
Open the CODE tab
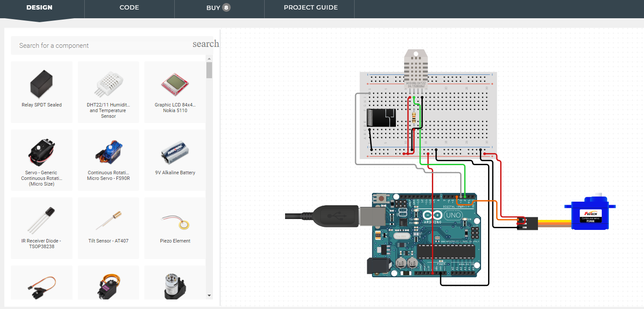(129, 8)
